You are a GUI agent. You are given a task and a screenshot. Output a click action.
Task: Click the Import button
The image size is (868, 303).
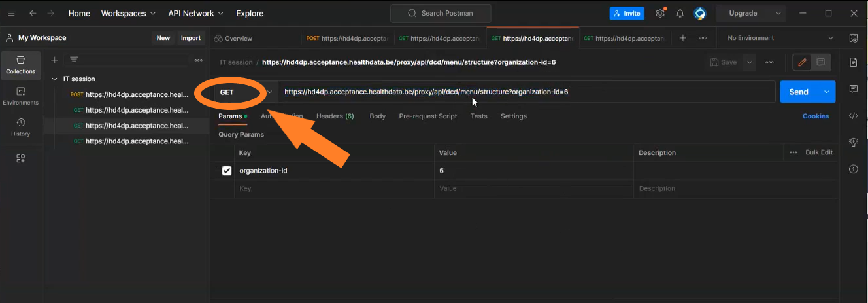191,38
